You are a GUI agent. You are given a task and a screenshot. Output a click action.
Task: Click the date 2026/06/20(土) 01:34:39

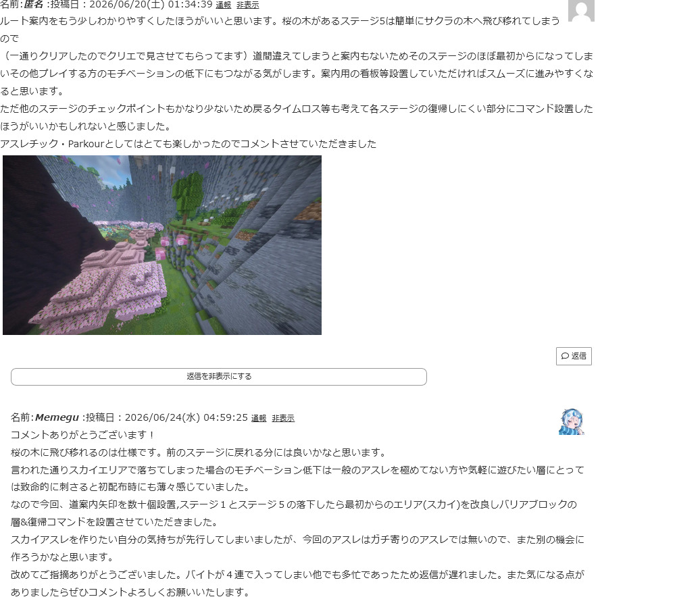coord(151,5)
